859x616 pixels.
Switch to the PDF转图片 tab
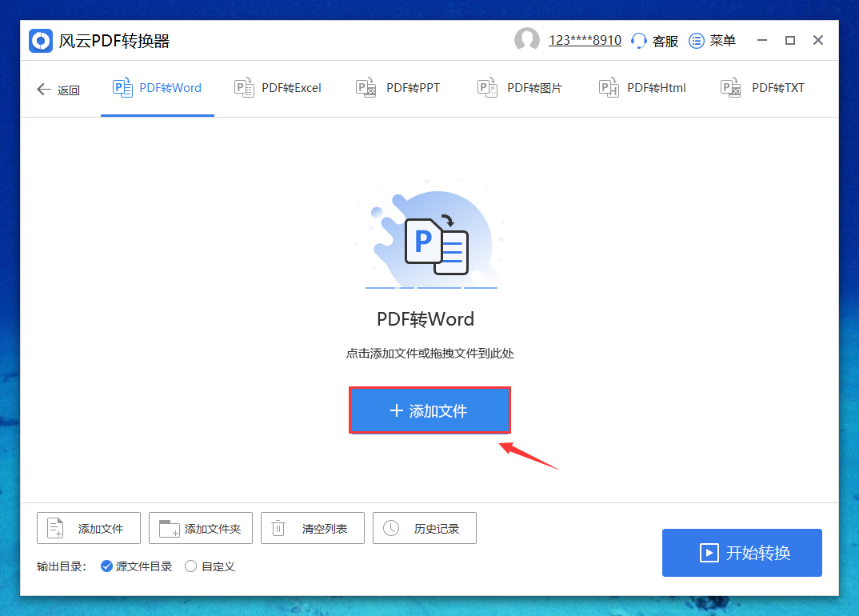520,88
